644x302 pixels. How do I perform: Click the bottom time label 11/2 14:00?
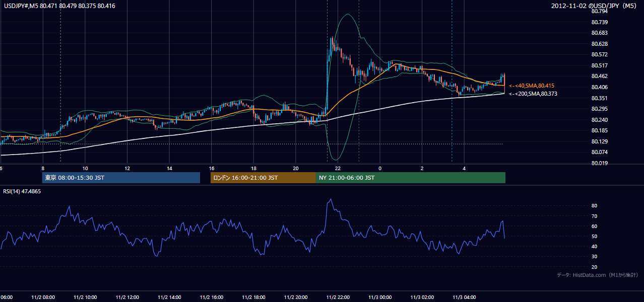(x=170, y=297)
